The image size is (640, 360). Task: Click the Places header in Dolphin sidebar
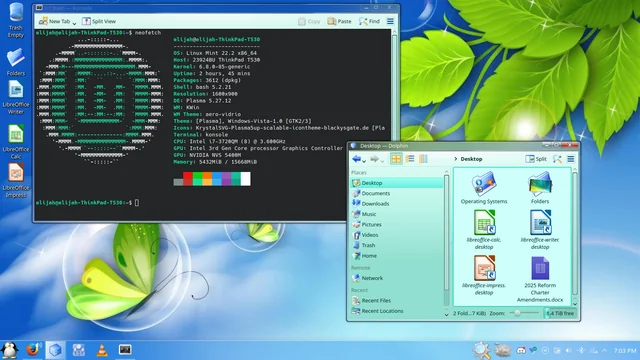pos(358,173)
